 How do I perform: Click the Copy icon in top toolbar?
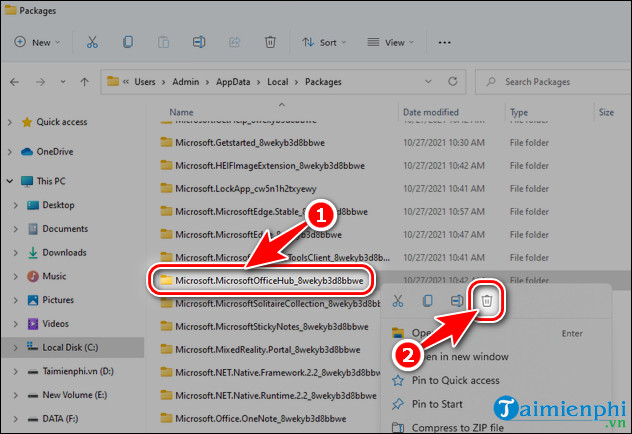(x=128, y=42)
